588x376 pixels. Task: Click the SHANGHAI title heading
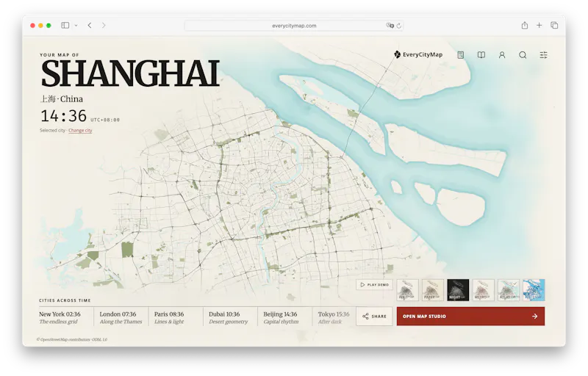click(x=130, y=73)
